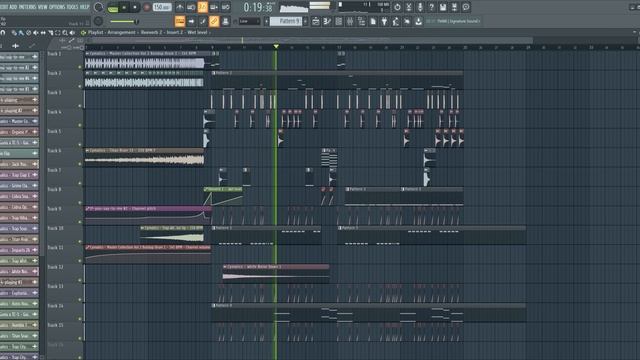Viewport: 640px width, 360px height.
Task: Select the Slip tool in the playlist toolbar
Action: point(43,33)
